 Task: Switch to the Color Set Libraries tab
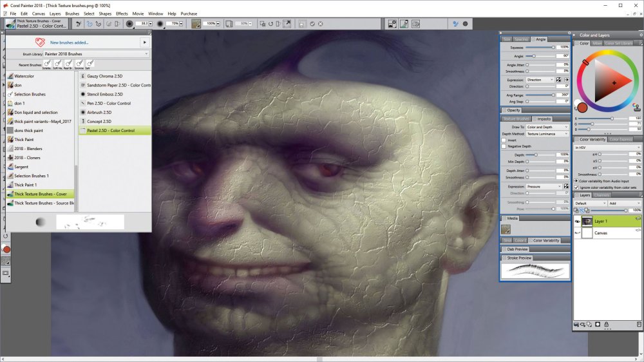618,43
